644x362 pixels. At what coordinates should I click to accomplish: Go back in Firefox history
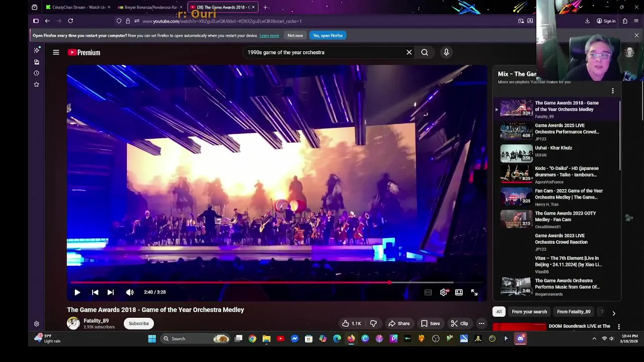[x=47, y=21]
